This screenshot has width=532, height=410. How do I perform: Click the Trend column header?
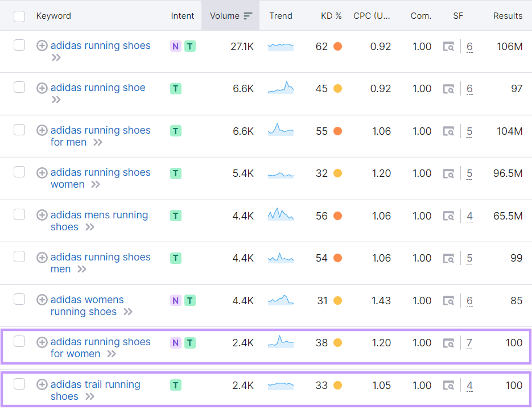tap(281, 16)
